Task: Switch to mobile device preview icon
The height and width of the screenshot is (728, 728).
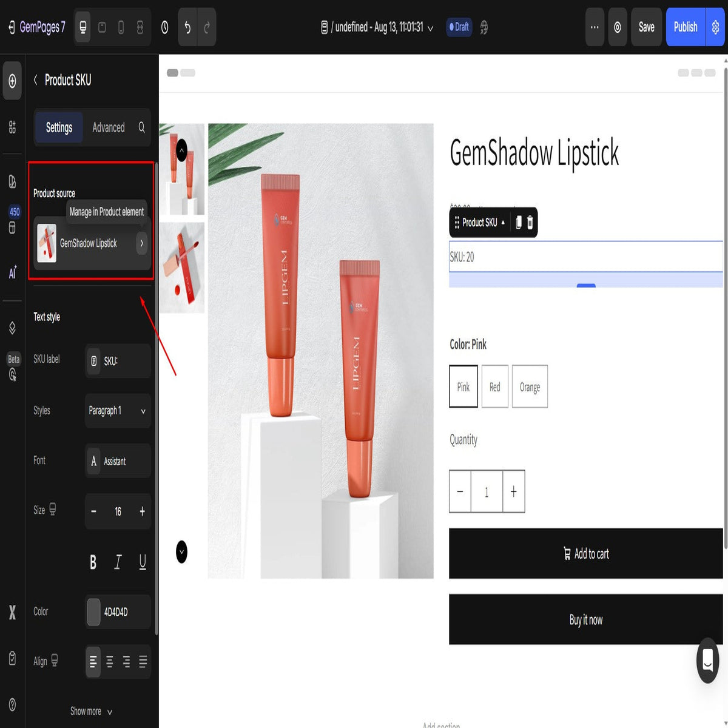Action: pyautogui.click(x=121, y=27)
